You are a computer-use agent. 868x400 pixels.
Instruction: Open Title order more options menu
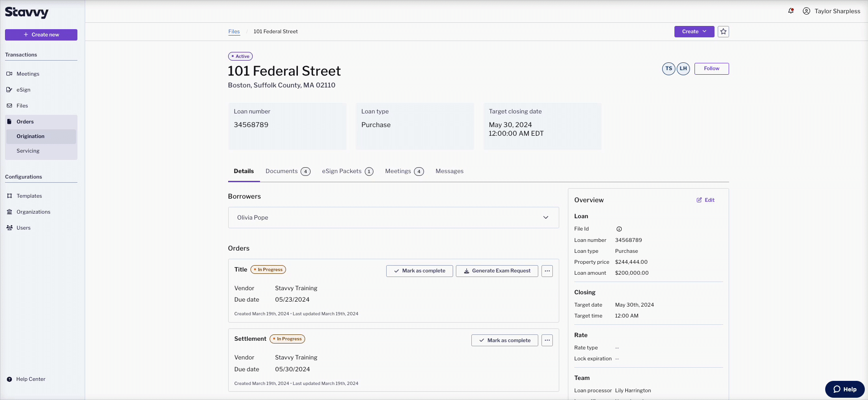[547, 271]
